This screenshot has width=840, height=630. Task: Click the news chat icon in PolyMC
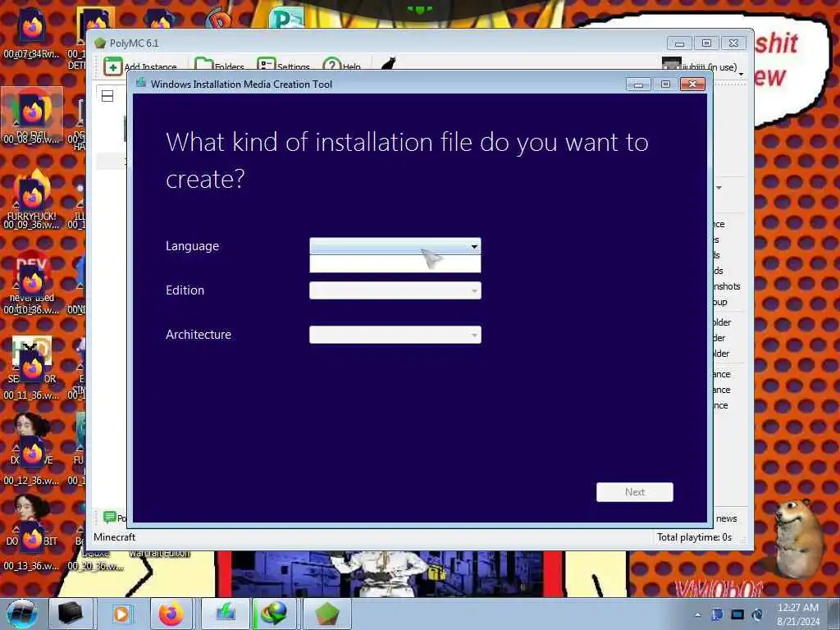coord(110,517)
